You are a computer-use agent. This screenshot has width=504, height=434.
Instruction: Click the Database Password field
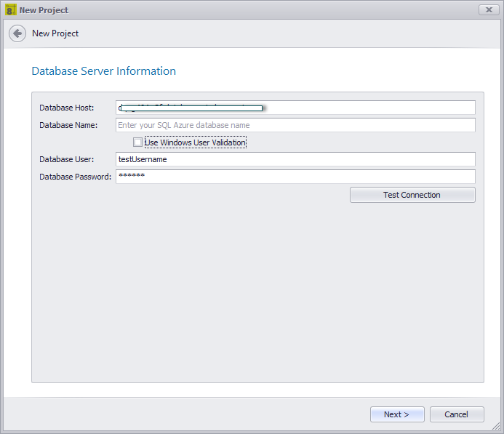click(295, 177)
